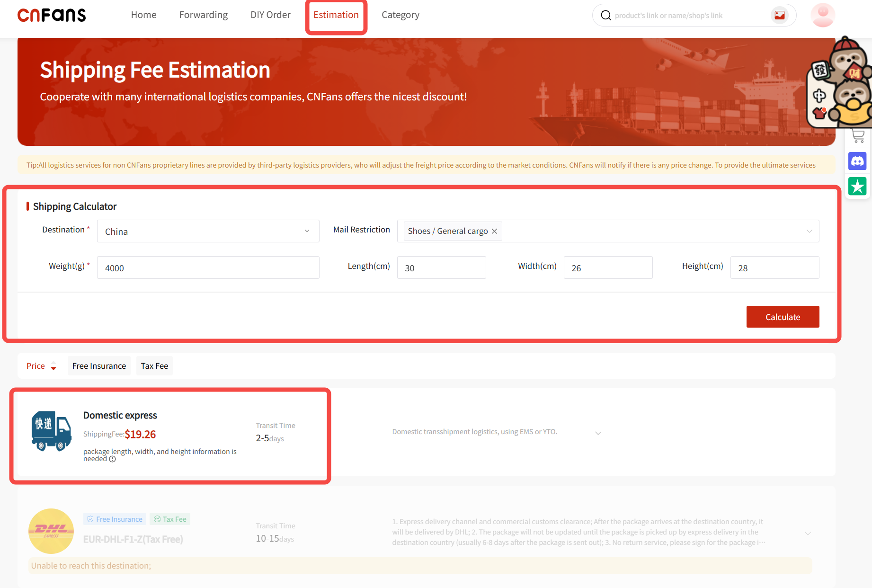Open the Discord link icon

pyautogui.click(x=857, y=161)
